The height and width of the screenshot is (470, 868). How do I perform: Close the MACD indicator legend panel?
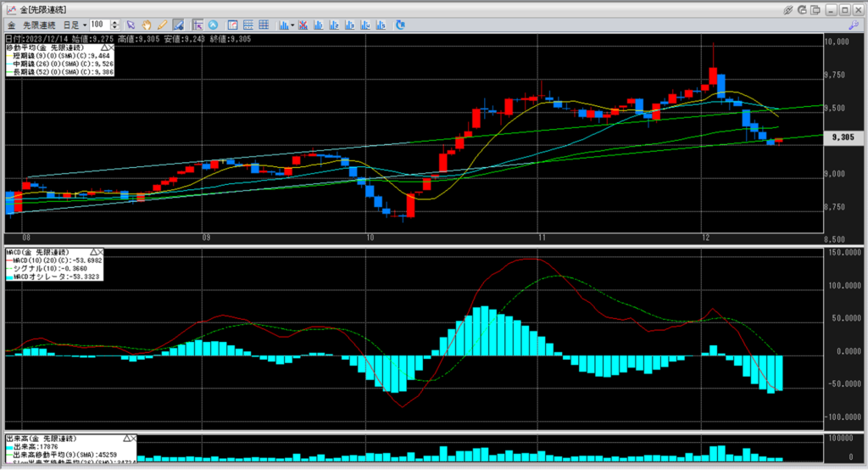(98, 252)
